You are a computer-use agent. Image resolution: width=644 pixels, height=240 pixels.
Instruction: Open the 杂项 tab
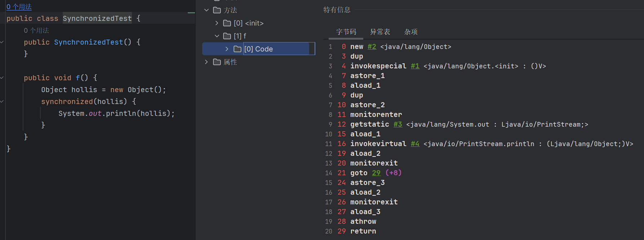pos(411,32)
